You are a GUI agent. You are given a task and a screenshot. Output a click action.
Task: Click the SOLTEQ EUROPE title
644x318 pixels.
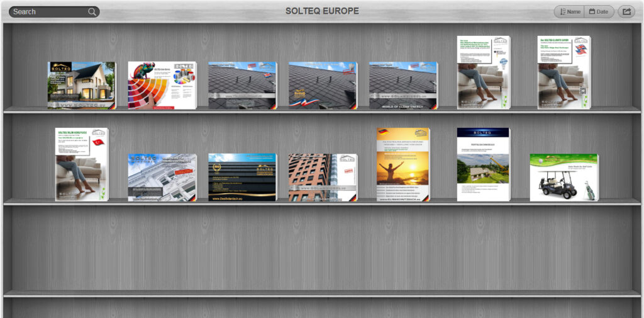[322, 11]
